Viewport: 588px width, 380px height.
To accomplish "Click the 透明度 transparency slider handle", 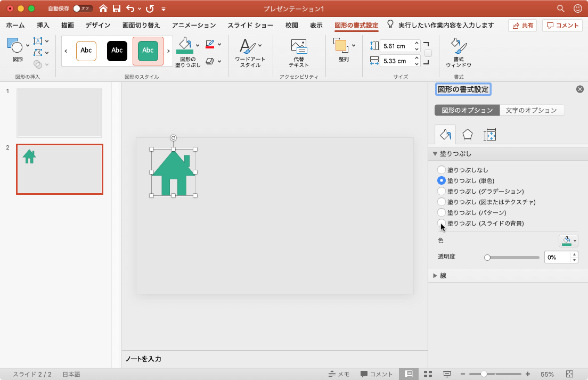I will [x=487, y=257].
